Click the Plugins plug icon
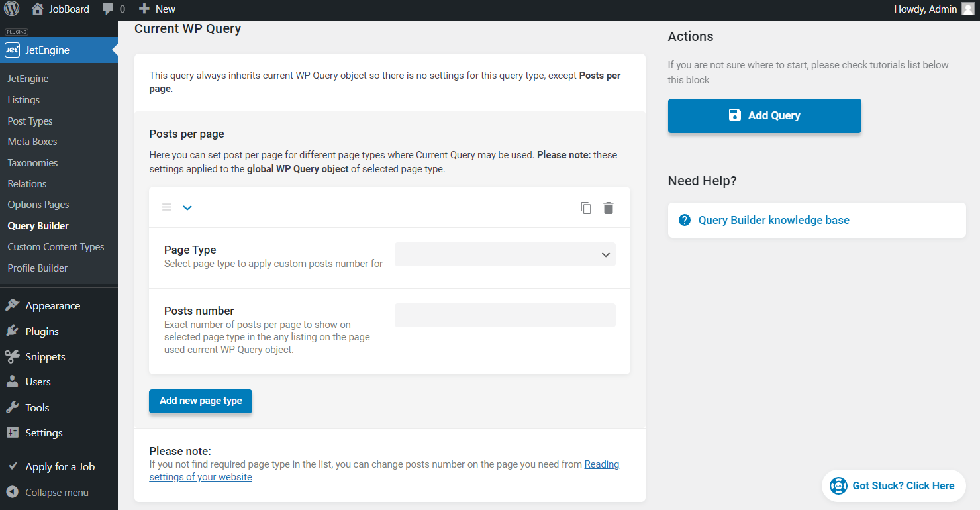This screenshot has width=980, height=510. (12, 331)
